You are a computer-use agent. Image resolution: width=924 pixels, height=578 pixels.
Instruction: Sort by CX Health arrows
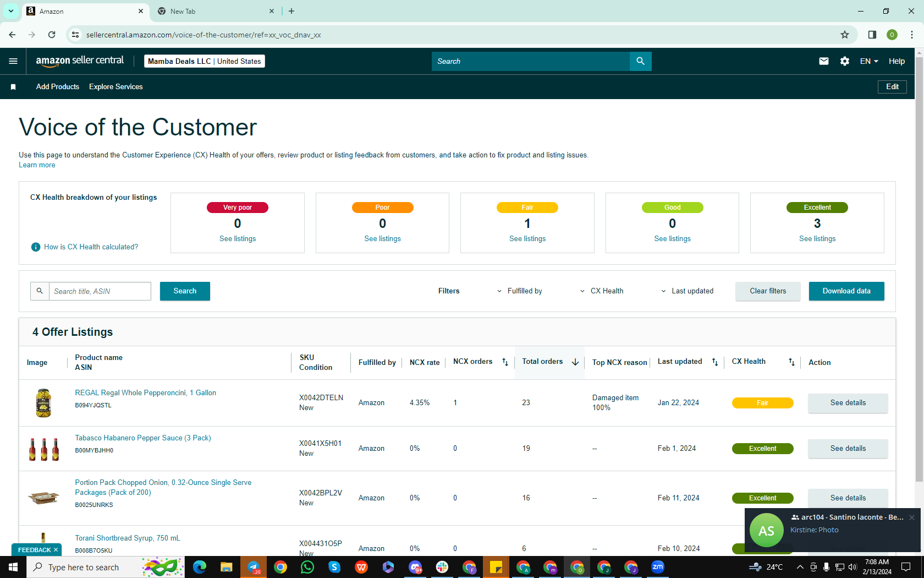tap(791, 362)
